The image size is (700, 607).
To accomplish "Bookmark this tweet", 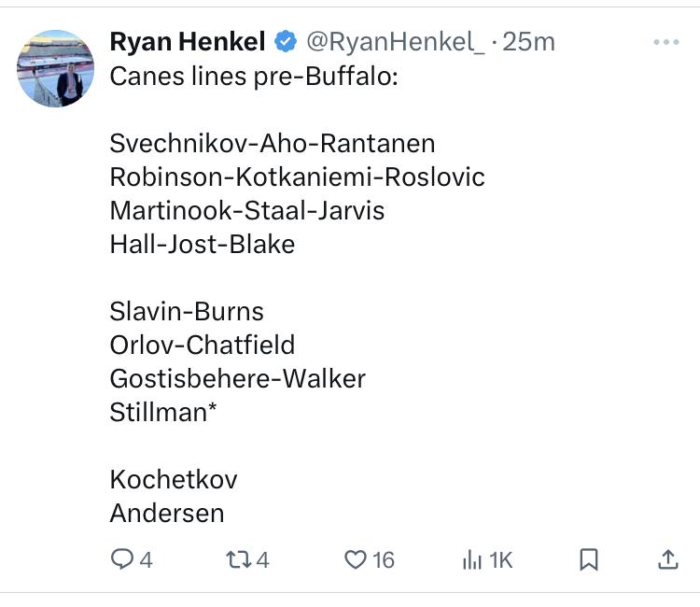I will (x=588, y=559).
